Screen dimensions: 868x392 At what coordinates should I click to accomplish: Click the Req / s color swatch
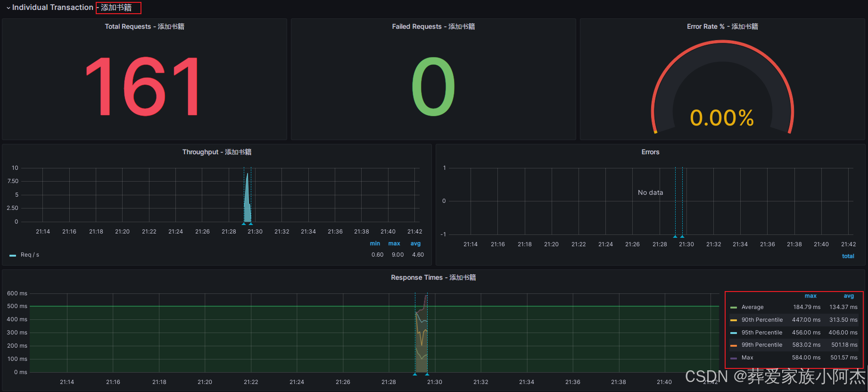click(x=13, y=255)
